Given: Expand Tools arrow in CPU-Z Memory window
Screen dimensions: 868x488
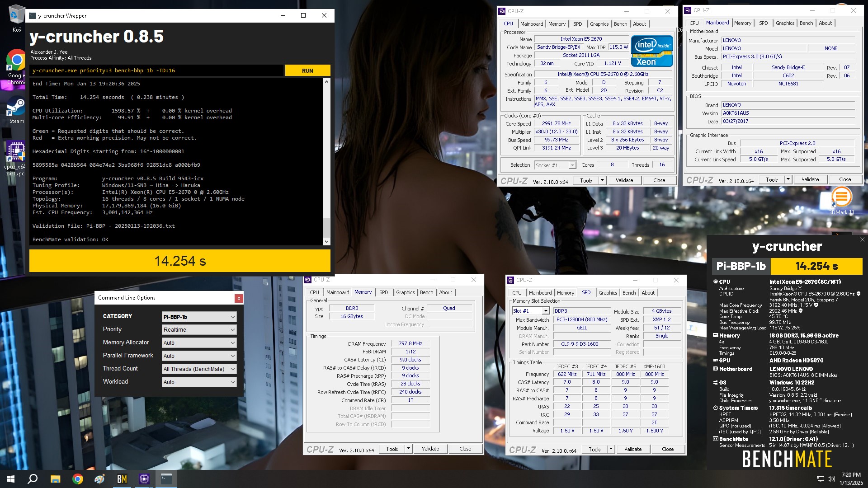Looking at the screenshot, I should [x=408, y=449].
